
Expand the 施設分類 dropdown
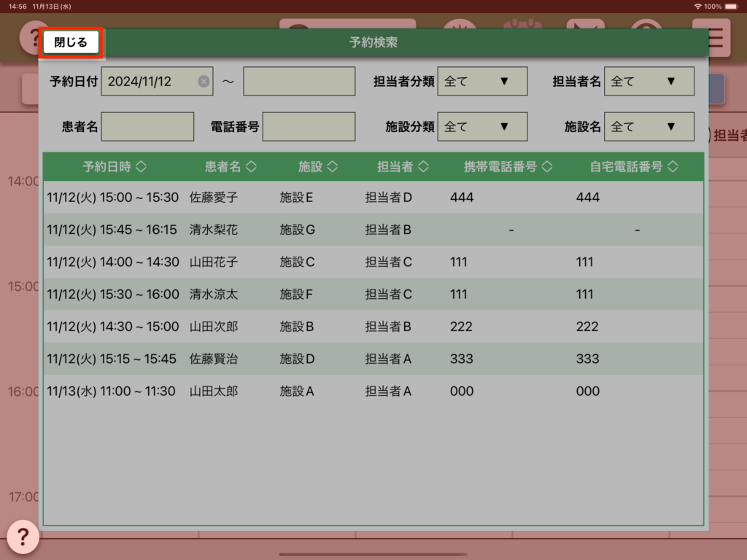click(481, 127)
